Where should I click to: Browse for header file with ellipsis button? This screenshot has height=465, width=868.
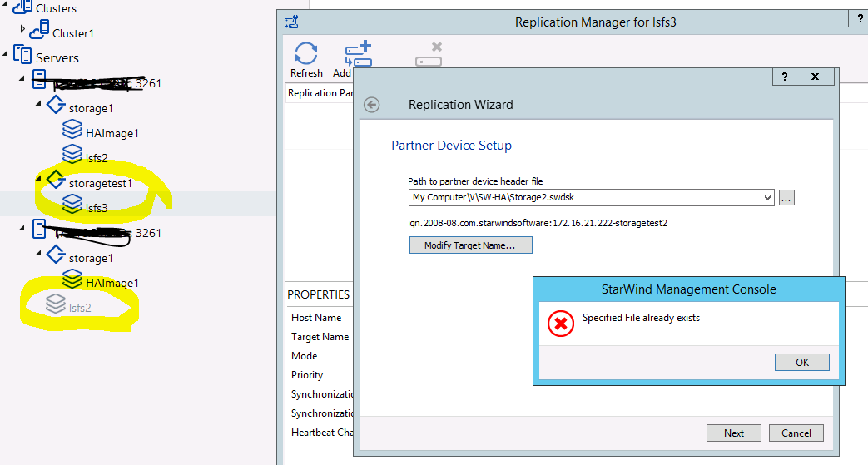pos(786,198)
